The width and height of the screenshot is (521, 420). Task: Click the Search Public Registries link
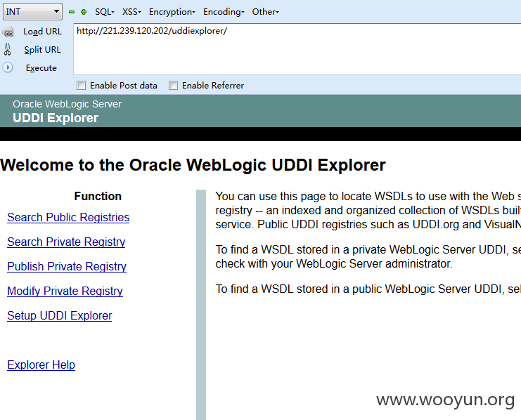pos(68,217)
